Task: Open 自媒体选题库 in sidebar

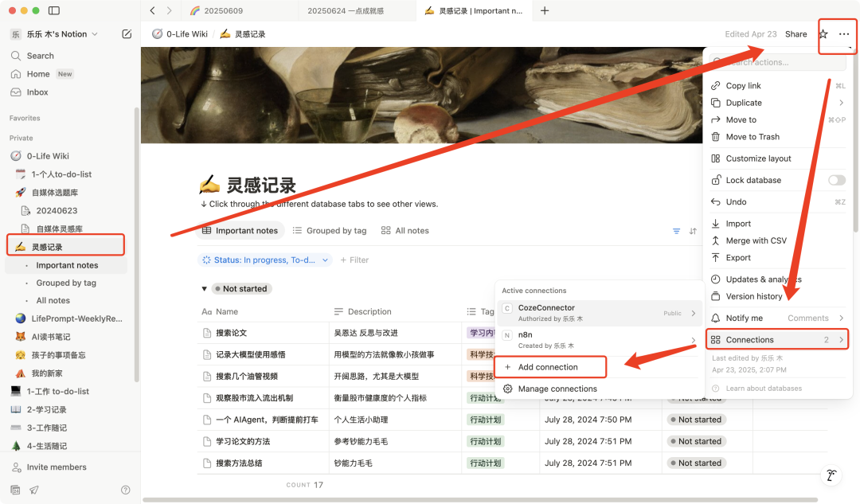Action: [x=54, y=193]
